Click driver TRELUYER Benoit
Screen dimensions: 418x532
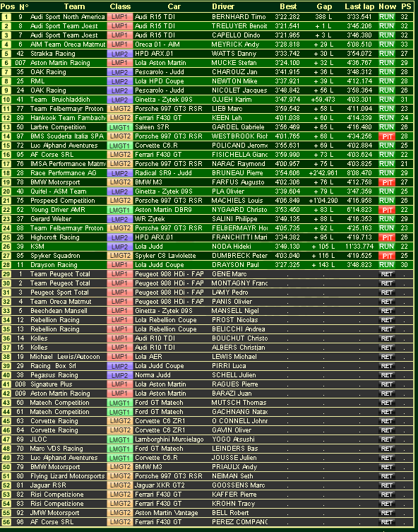click(239, 25)
